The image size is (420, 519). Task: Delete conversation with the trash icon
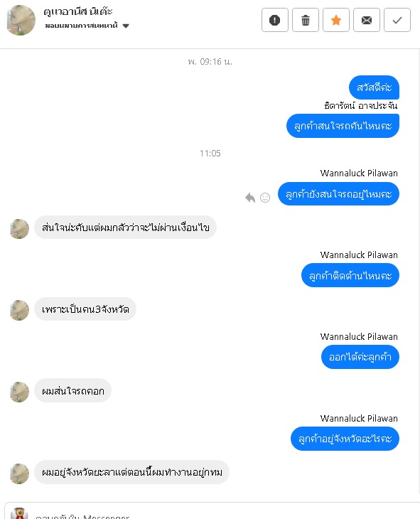[306, 20]
